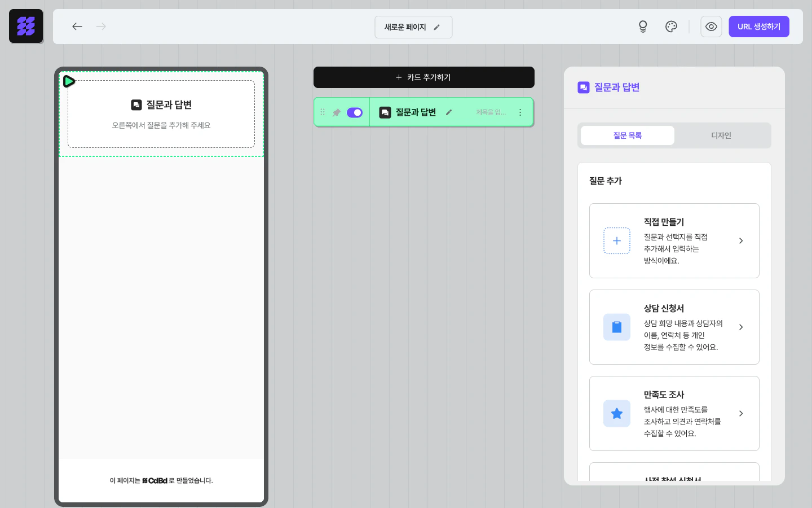Image resolution: width=812 pixels, height=508 pixels.
Task: Open the lightbulb tips icon
Action: point(643,27)
